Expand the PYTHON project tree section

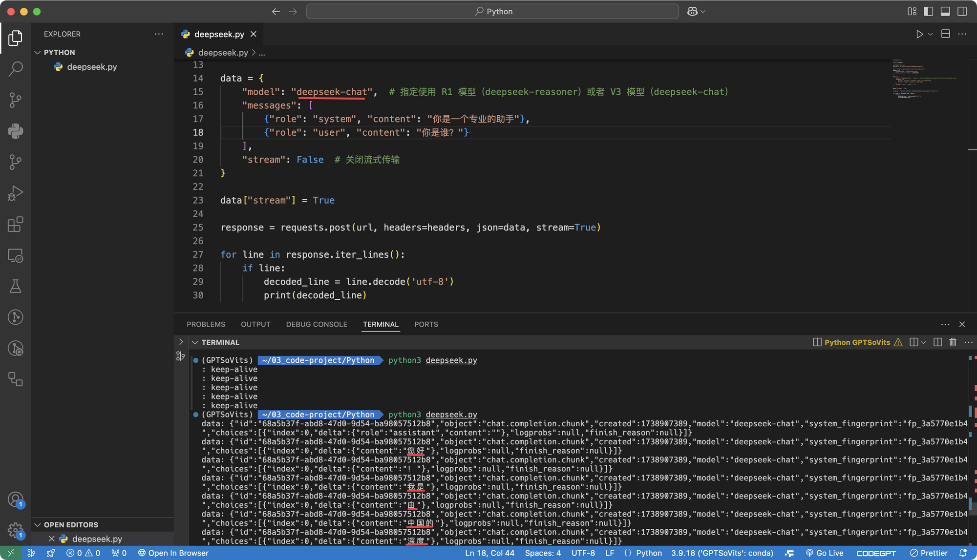pos(38,52)
